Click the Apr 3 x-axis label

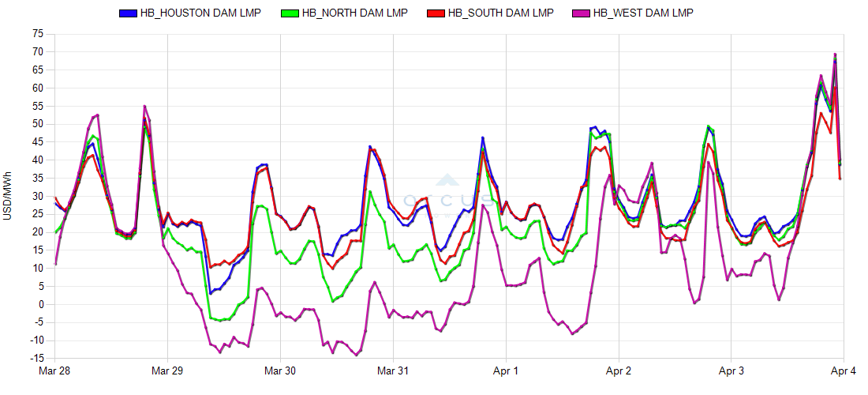click(731, 370)
